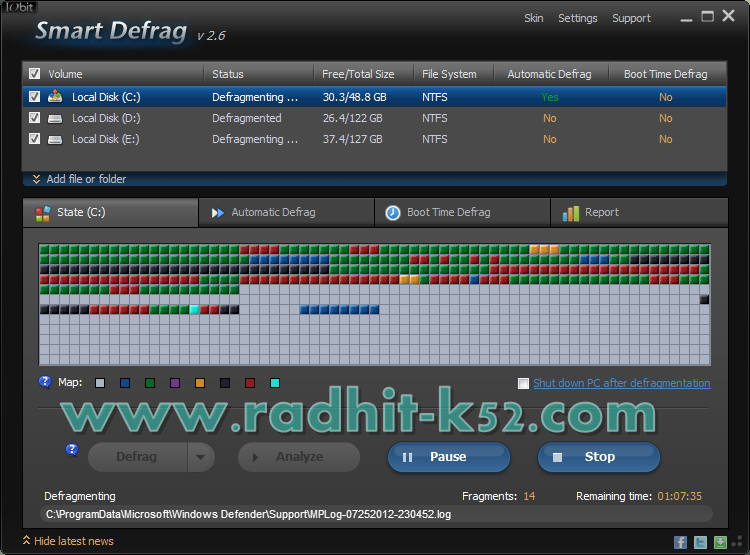Click the Volume column header
The height and width of the screenshot is (555, 750).
click(x=115, y=74)
